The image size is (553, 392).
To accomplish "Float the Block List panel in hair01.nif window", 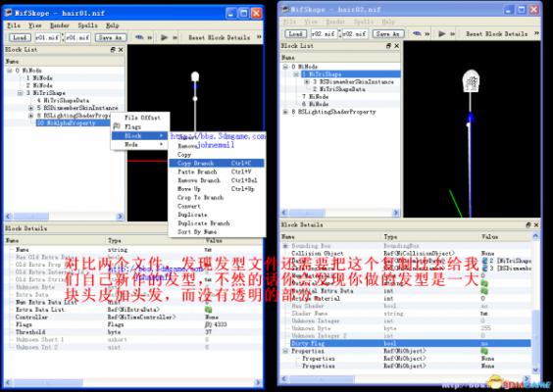I will click(x=113, y=50).
